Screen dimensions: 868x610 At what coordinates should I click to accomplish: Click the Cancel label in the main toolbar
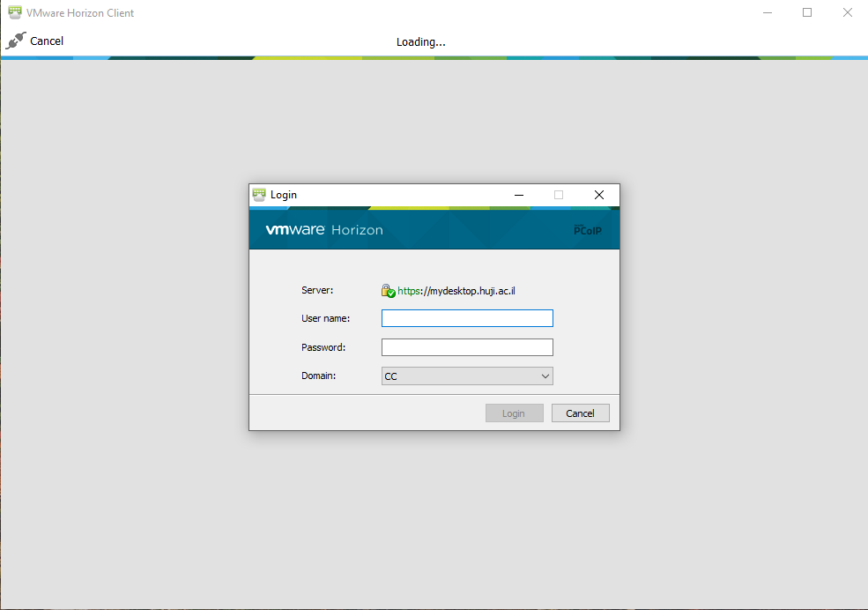click(47, 41)
